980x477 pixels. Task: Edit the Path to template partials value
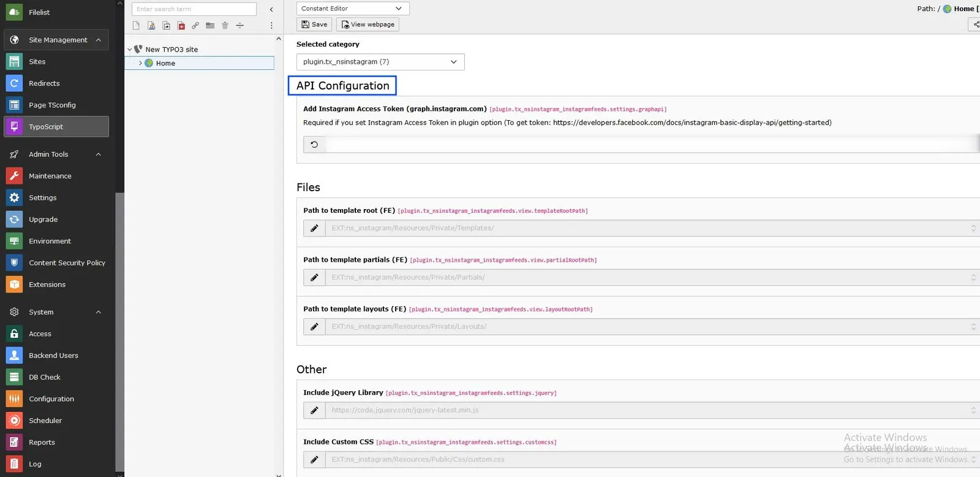click(x=314, y=277)
